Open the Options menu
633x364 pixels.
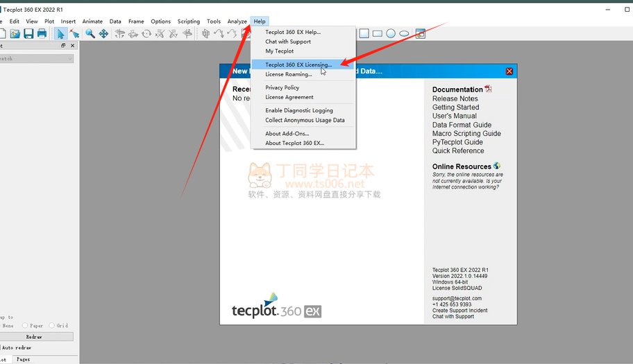coord(160,21)
